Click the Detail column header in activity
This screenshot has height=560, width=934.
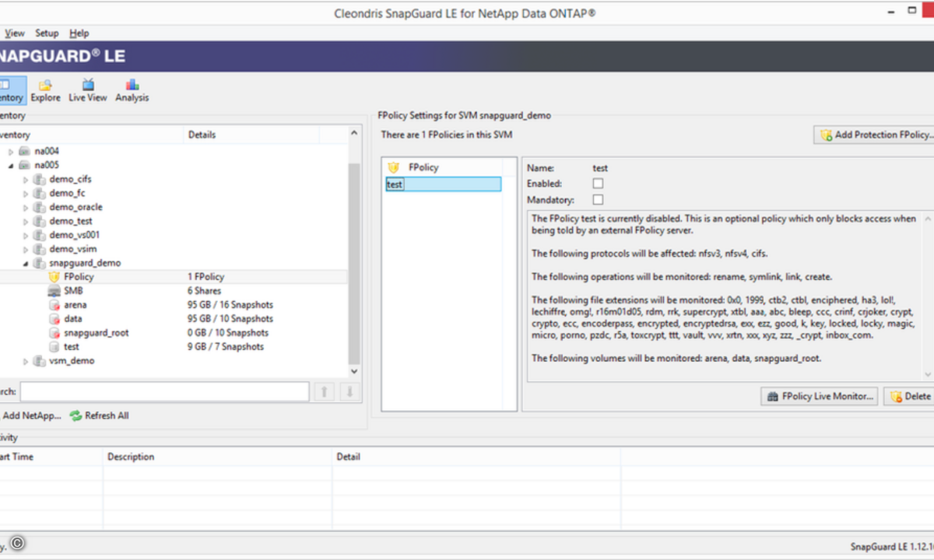pos(476,457)
